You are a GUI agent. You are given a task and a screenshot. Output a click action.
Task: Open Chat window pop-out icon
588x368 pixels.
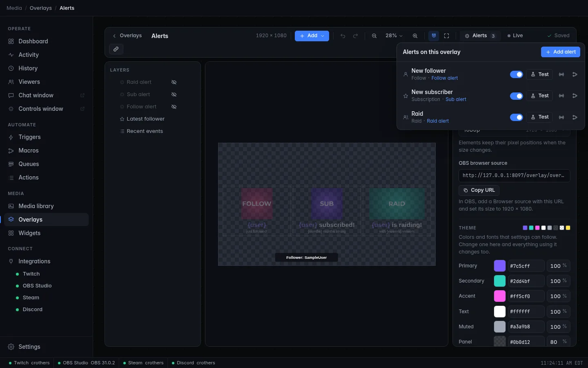(82, 95)
